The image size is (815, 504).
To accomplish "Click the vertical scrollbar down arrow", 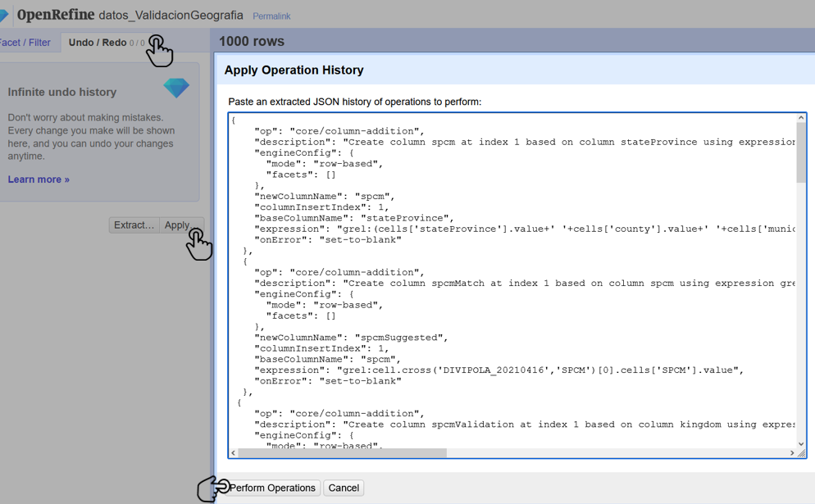I will pos(801,443).
